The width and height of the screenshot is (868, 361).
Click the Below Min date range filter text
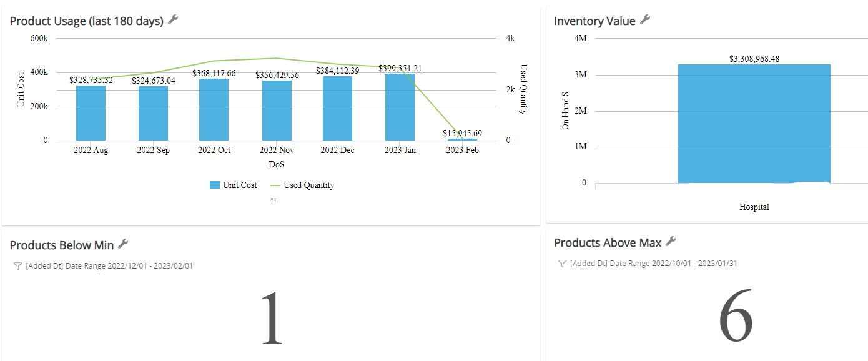pos(109,266)
